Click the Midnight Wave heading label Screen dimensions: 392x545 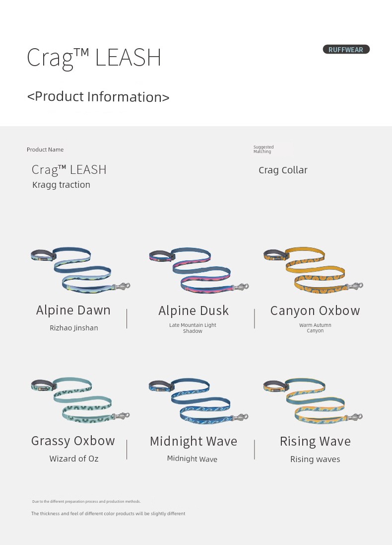(194, 441)
